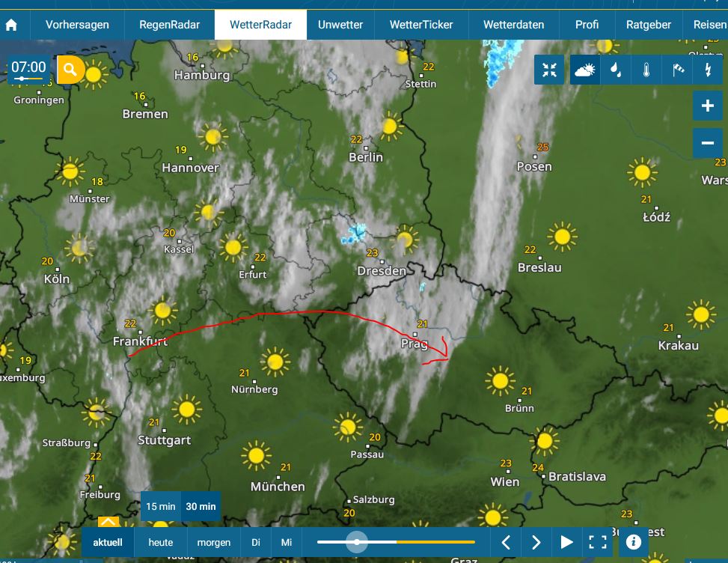This screenshot has height=563, width=728.
Task: Enable the lightning layer
Action: click(x=707, y=70)
